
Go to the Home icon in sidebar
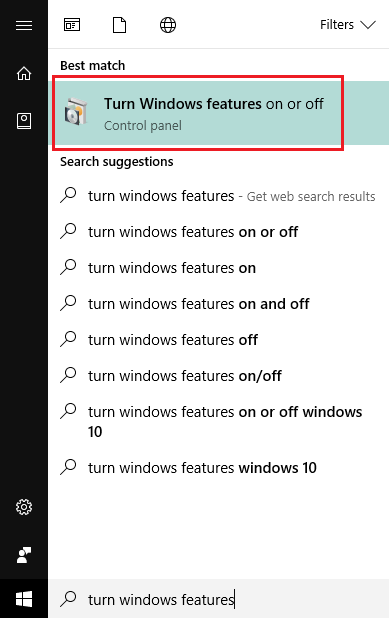tap(24, 73)
